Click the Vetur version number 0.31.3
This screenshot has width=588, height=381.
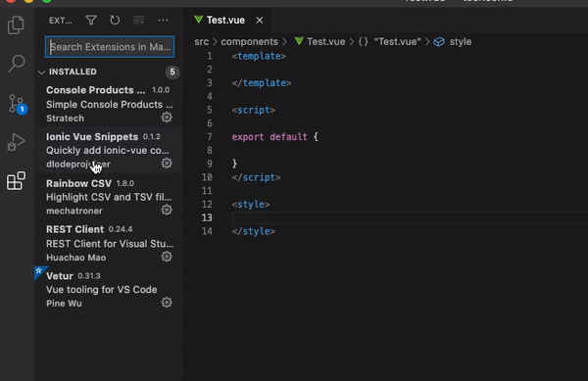coord(89,276)
